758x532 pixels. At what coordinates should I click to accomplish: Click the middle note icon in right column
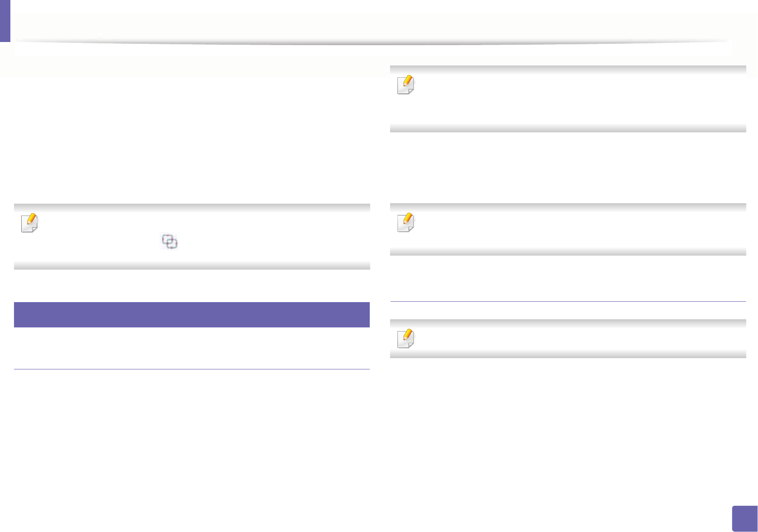[405, 222]
